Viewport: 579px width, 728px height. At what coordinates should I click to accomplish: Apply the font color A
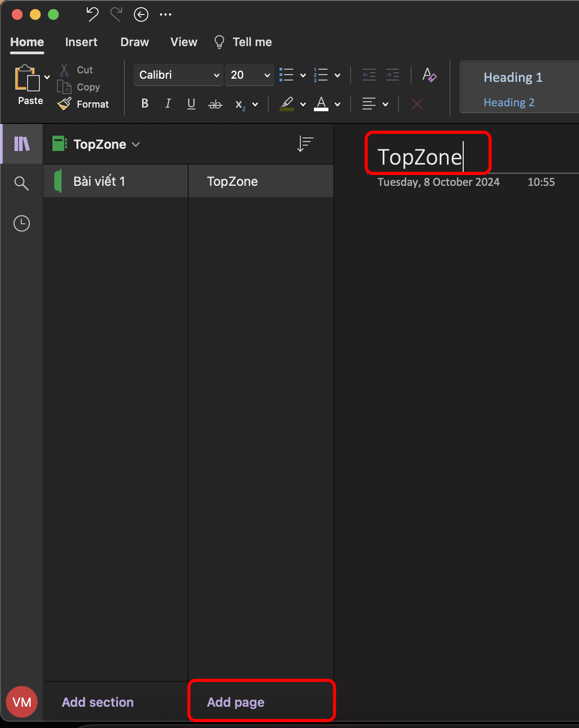[321, 104]
